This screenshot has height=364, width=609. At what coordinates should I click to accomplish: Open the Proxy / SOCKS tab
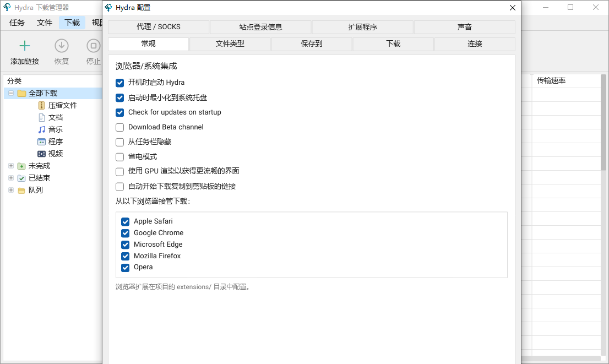[159, 27]
